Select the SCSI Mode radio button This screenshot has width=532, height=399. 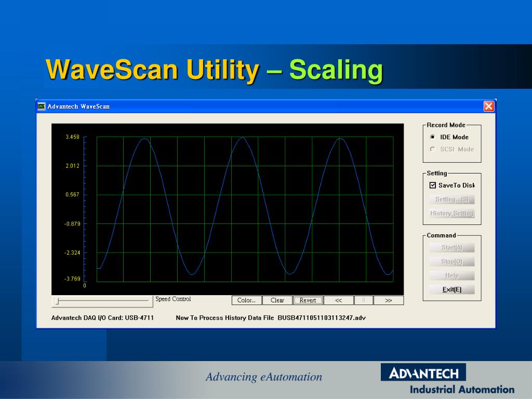pos(433,149)
